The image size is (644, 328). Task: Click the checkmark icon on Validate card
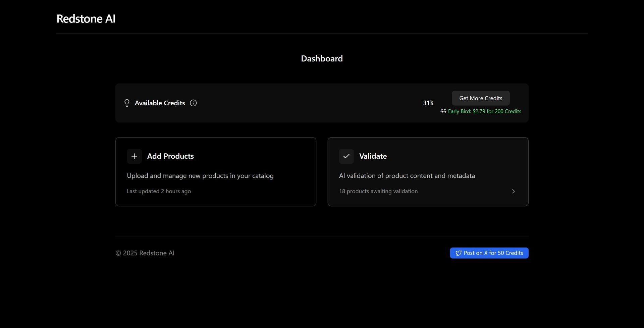346,156
